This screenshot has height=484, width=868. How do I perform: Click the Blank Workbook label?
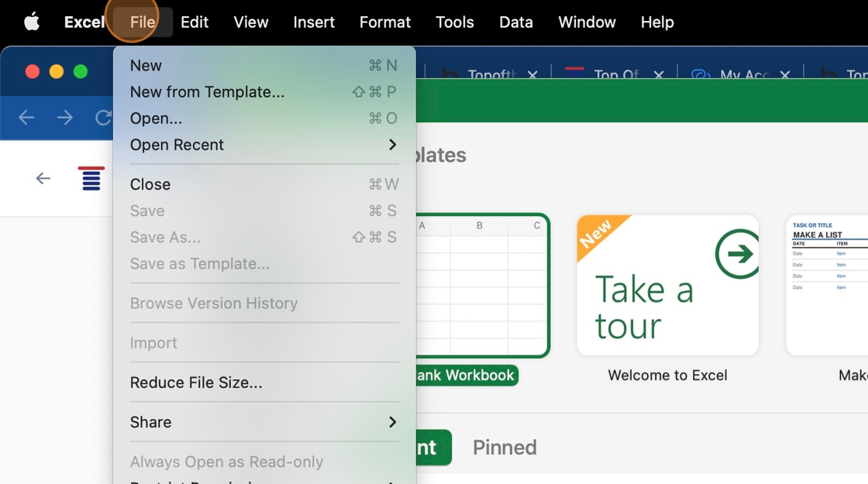466,375
